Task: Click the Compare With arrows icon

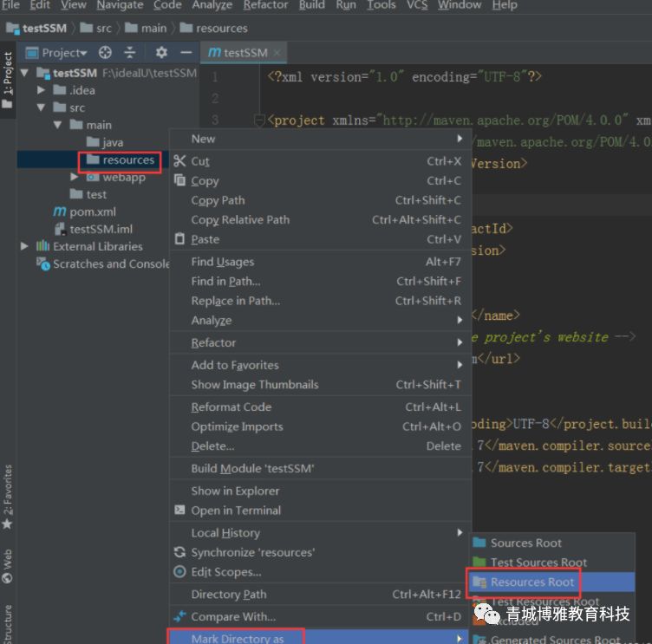Action: pyautogui.click(x=179, y=616)
